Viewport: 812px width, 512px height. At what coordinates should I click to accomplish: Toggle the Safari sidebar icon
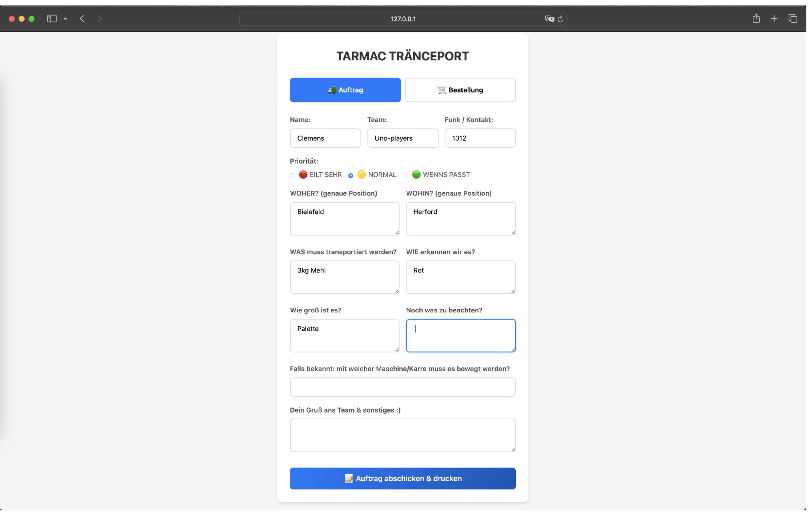coord(52,18)
